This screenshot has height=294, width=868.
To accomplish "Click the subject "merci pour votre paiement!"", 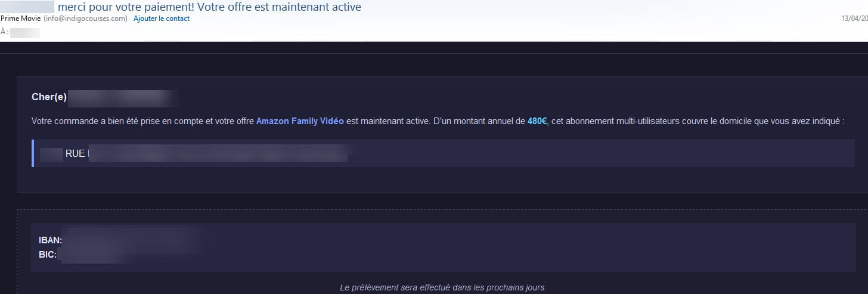I will (x=127, y=7).
